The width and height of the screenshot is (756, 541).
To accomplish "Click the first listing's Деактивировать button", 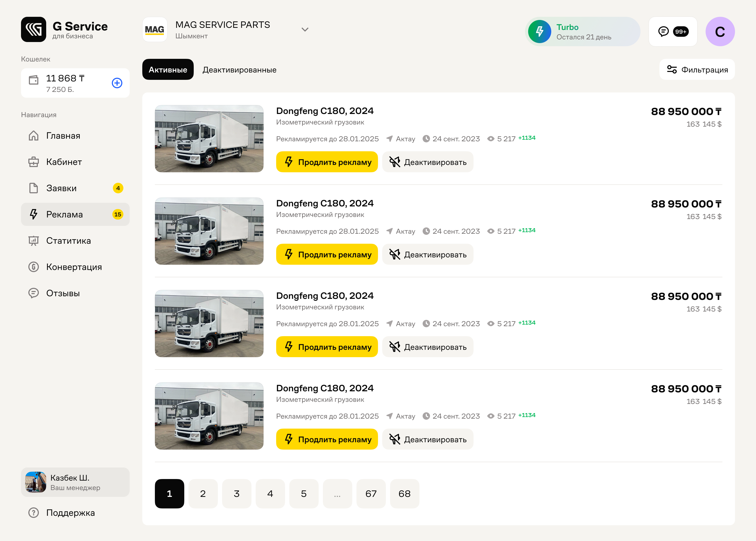I will (x=428, y=162).
